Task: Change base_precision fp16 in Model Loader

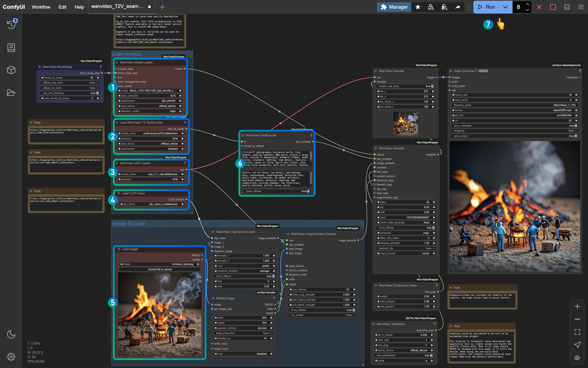Action: coord(150,96)
